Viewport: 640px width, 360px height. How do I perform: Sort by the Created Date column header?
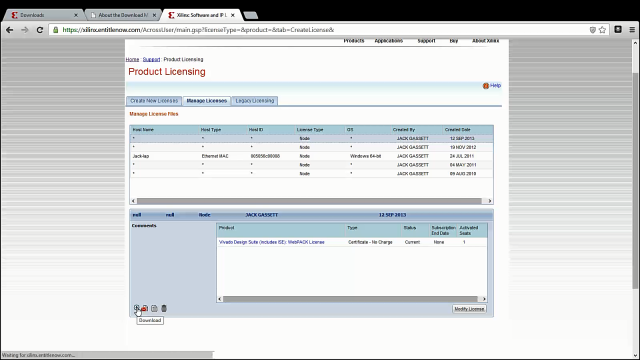pyautogui.click(x=458, y=130)
